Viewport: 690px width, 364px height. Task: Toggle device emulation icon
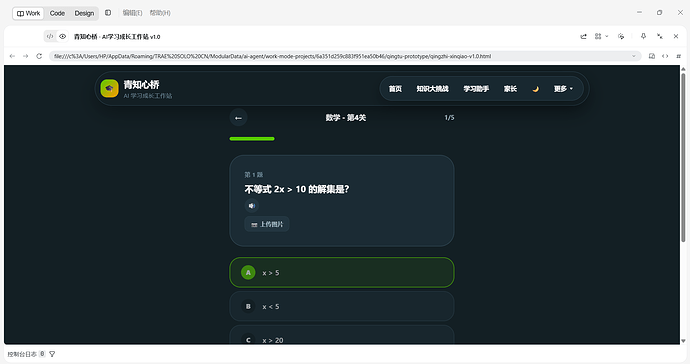[652, 56]
